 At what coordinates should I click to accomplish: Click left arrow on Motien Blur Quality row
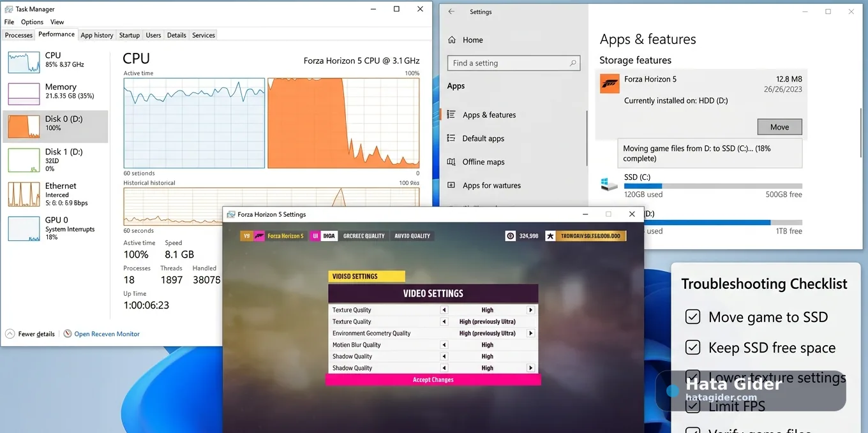point(444,344)
